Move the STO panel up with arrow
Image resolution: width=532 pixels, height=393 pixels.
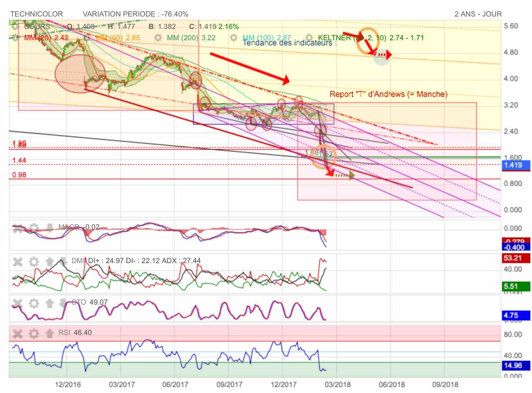point(50,303)
